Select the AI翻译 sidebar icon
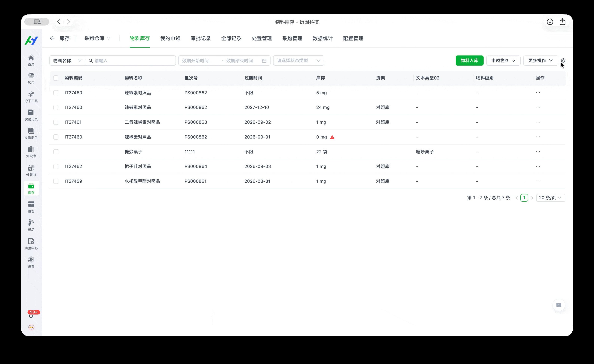This screenshot has width=594, height=364. coord(31,170)
